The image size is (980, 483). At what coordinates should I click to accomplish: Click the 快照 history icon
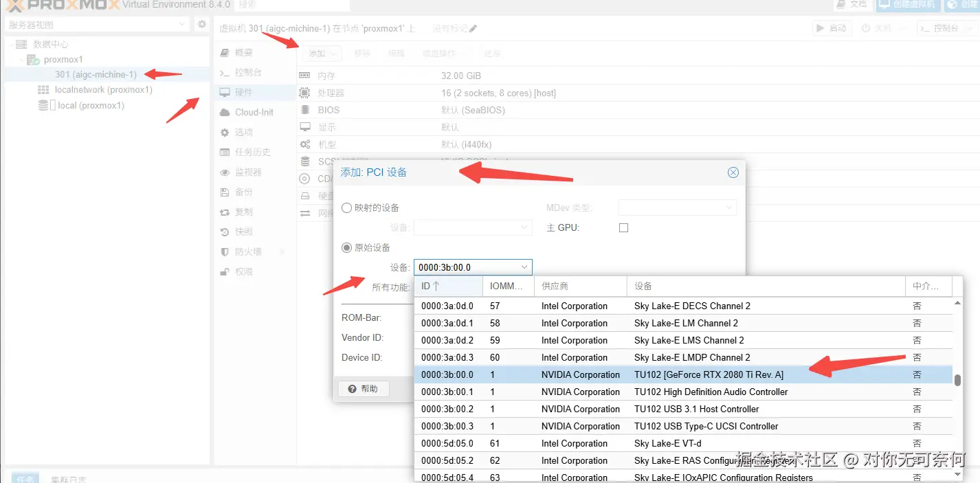pyautogui.click(x=224, y=232)
